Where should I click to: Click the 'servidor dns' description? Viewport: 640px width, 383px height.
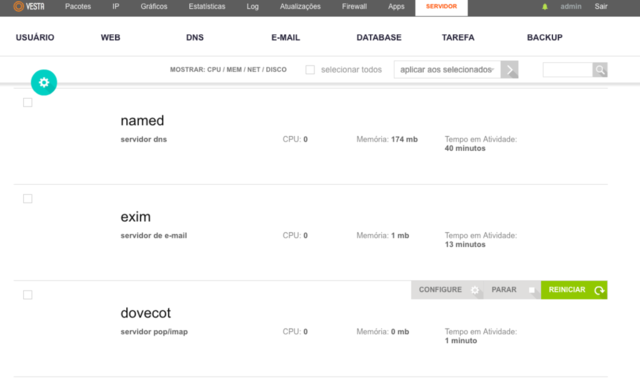(144, 139)
